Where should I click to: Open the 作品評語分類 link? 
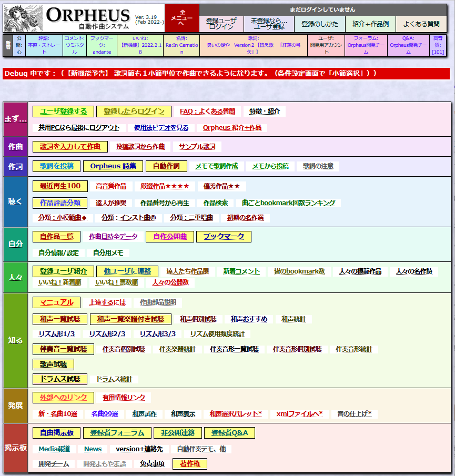[x=60, y=203]
